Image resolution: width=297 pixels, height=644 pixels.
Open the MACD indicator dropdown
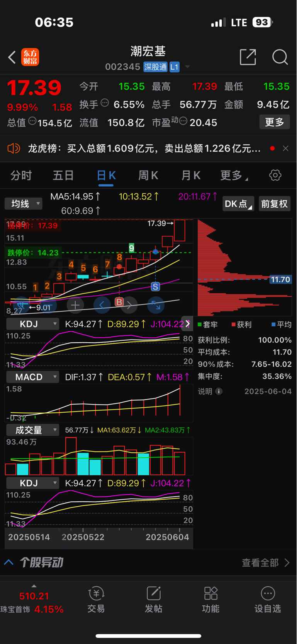[32, 377]
